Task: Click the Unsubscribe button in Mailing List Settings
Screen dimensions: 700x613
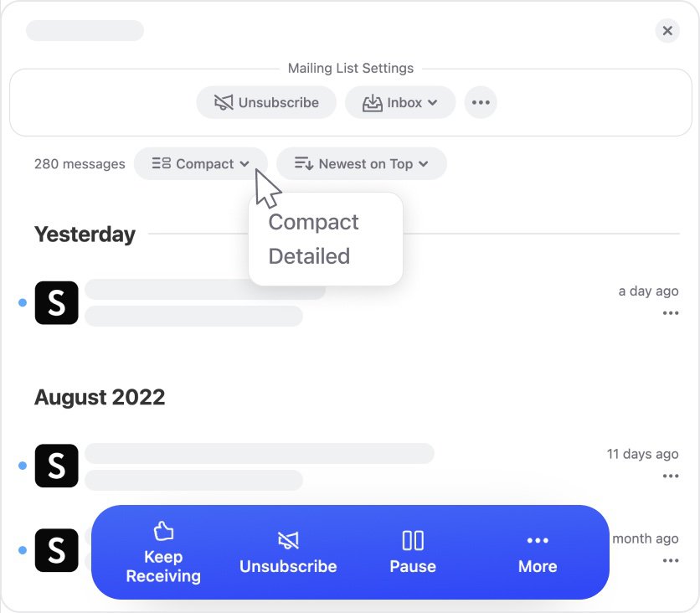Action: tap(266, 102)
